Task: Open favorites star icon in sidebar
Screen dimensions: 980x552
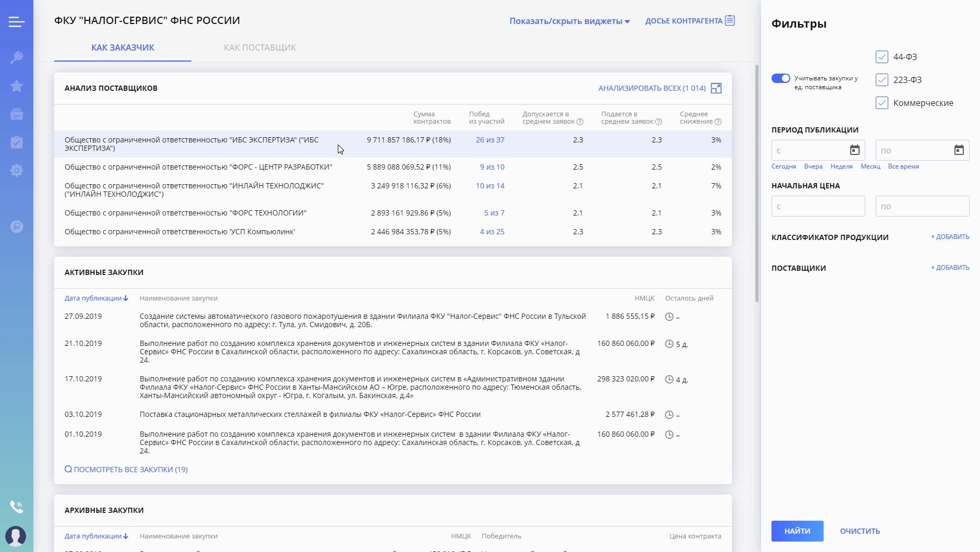Action: (x=16, y=86)
